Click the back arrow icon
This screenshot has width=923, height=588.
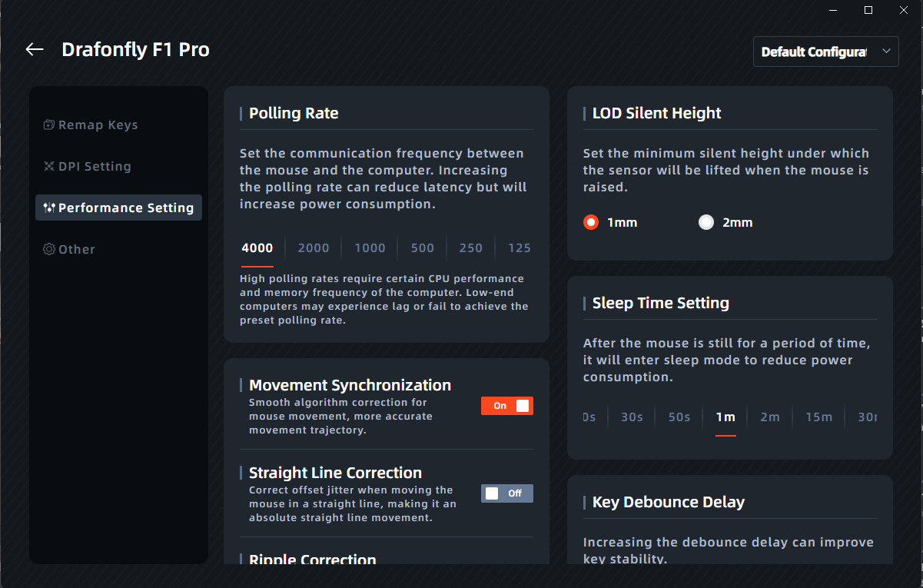click(35, 49)
